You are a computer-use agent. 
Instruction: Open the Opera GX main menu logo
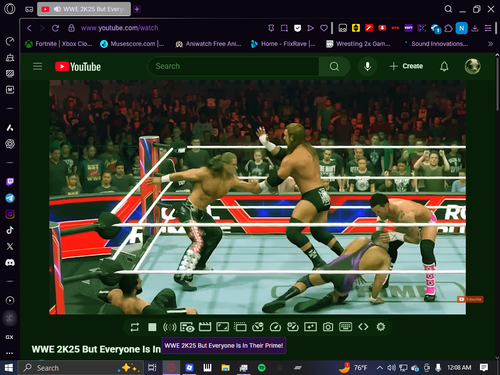(x=10, y=9)
